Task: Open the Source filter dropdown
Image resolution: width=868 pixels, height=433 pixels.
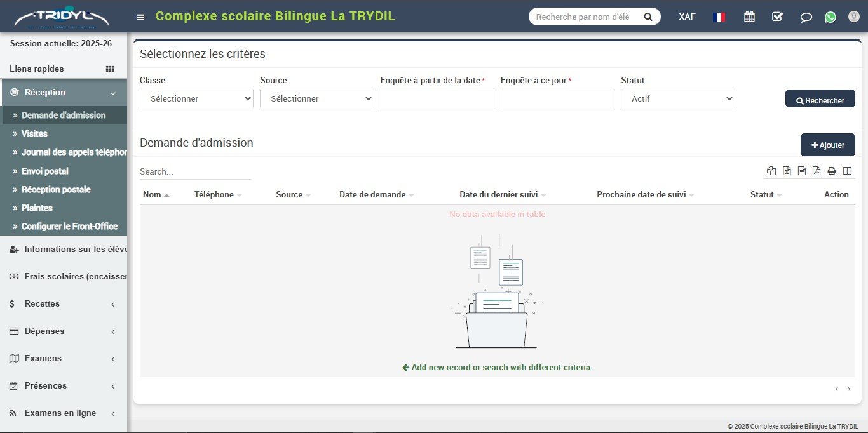Action: [316, 98]
